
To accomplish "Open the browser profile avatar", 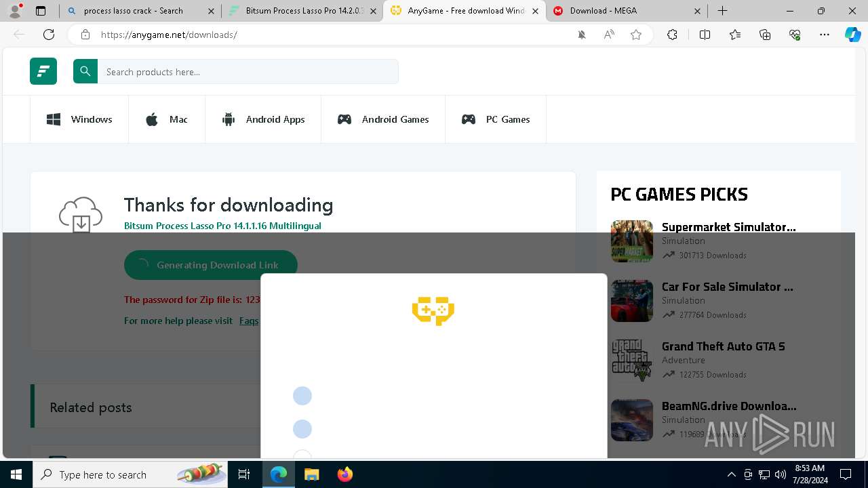I will point(15,11).
